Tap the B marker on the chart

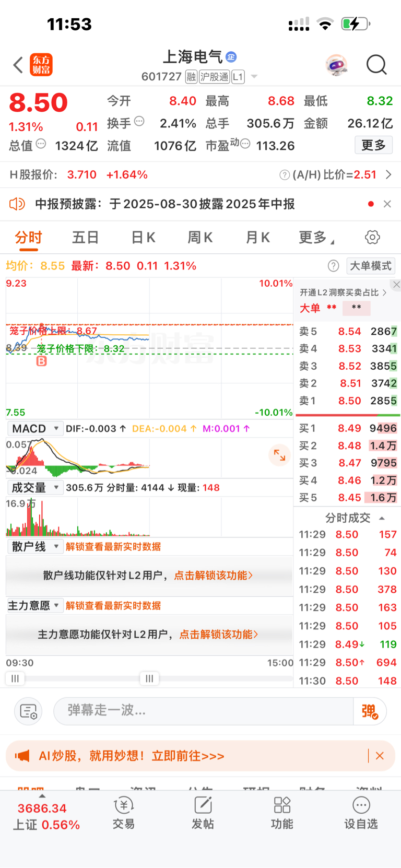tap(42, 361)
